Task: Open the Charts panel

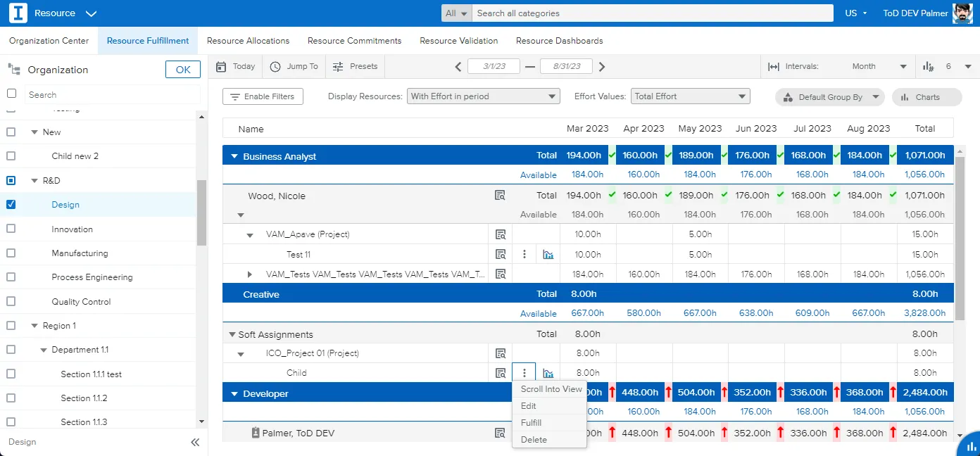Action: pos(927,97)
